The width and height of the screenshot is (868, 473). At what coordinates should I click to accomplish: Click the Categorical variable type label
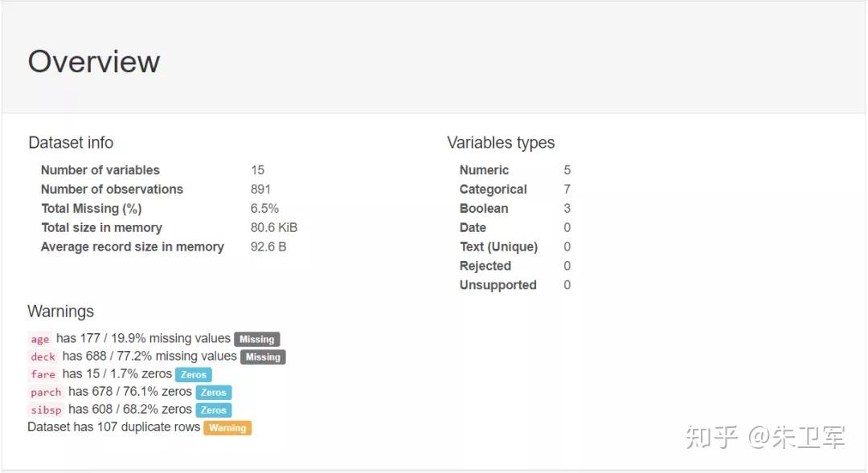click(493, 190)
